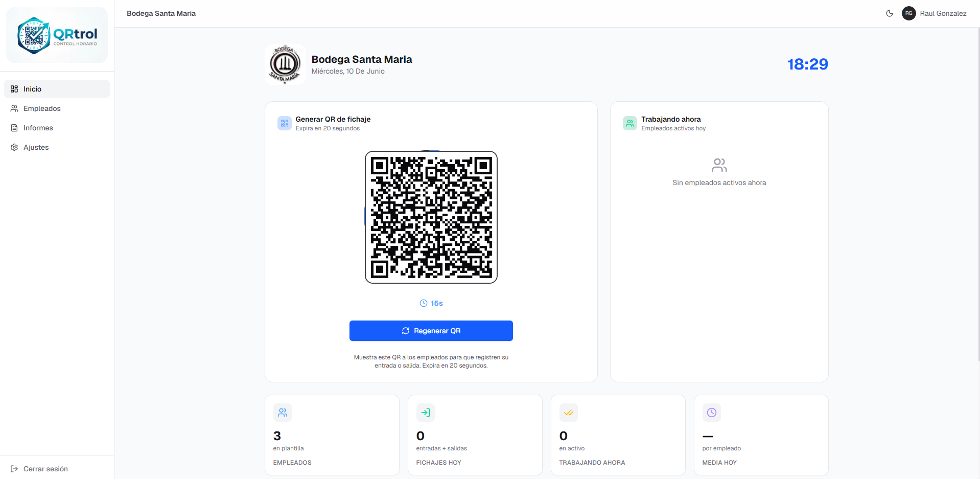Click the Raul Gonzalez user name
This screenshot has height=479, width=980.
click(943, 13)
